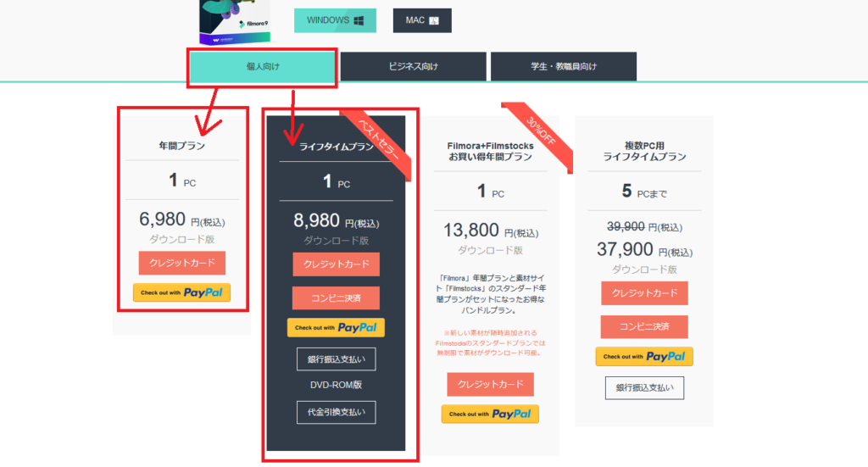Click the 5 PCまで text
The width and height of the screenshot is (868, 467).
tap(644, 192)
